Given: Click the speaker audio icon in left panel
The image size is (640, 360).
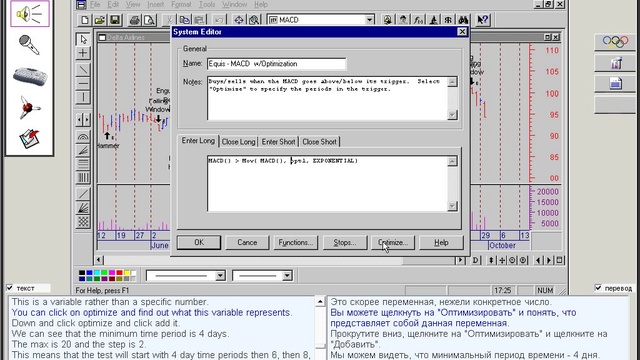Looking at the screenshot, I should pyautogui.click(x=30, y=14).
